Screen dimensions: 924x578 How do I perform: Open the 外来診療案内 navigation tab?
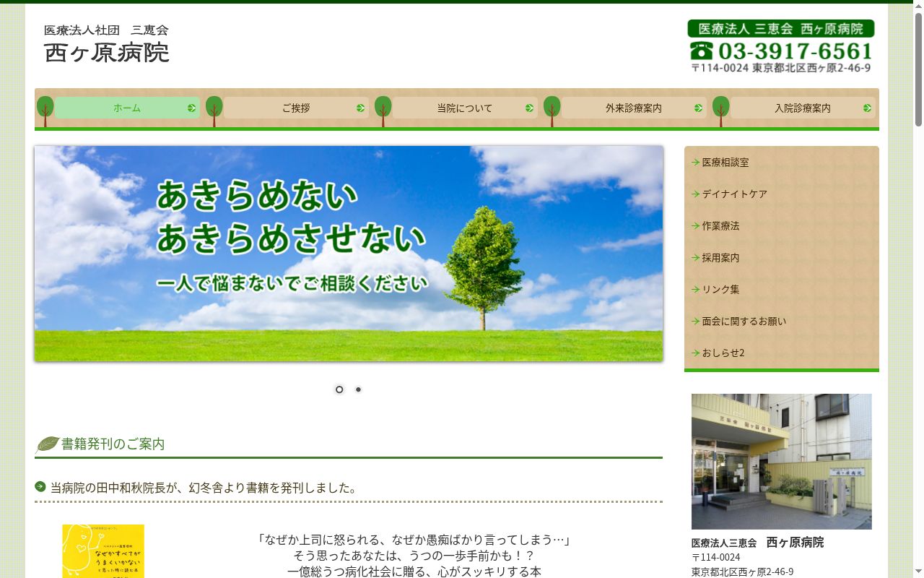point(634,108)
